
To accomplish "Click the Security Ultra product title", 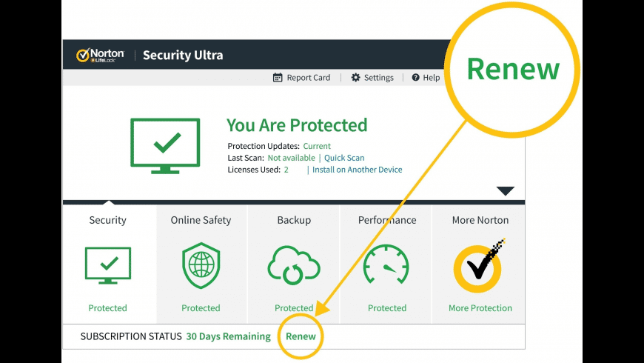I will [183, 55].
